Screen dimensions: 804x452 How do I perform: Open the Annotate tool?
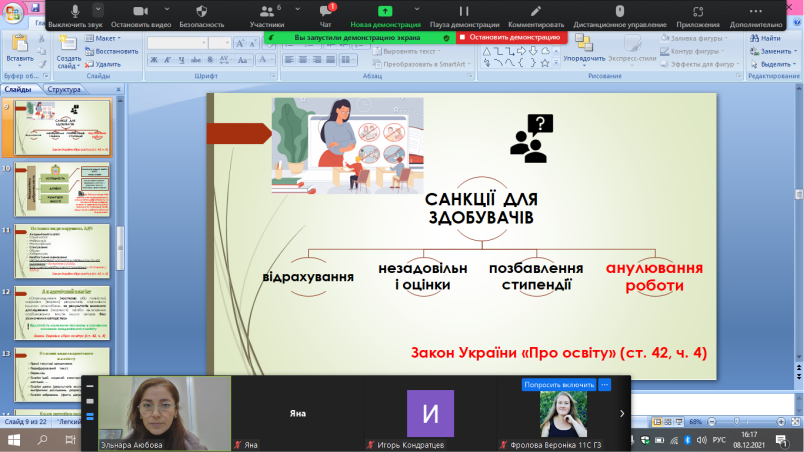tap(536, 15)
